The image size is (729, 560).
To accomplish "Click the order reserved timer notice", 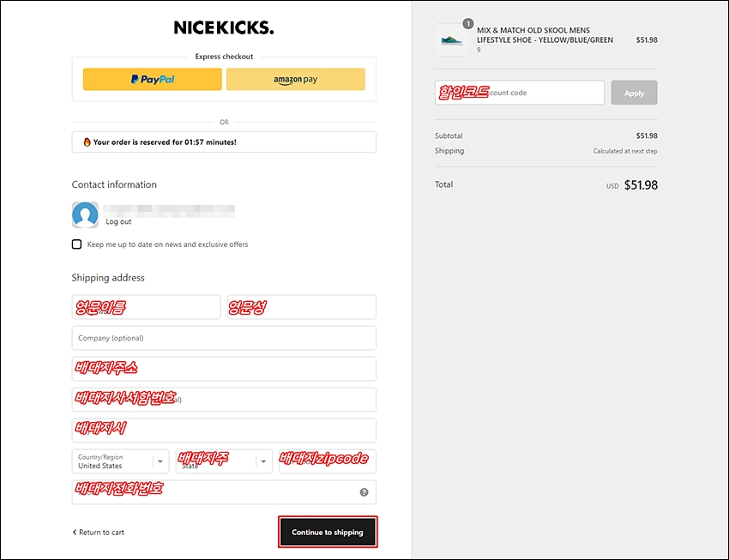I will [224, 142].
